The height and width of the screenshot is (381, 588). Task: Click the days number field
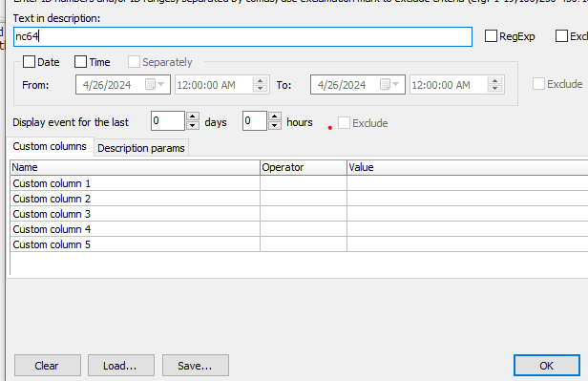point(168,120)
